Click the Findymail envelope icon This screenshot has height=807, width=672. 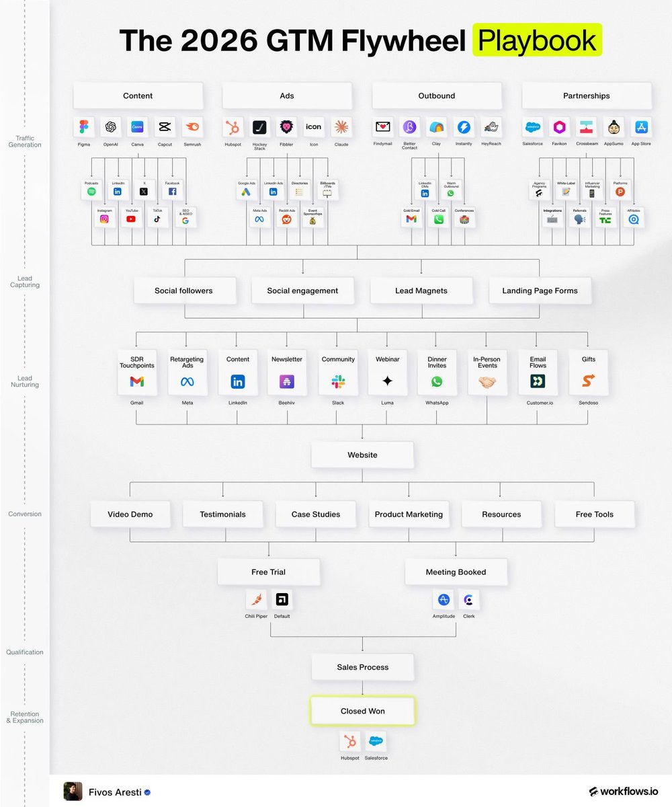click(x=383, y=127)
